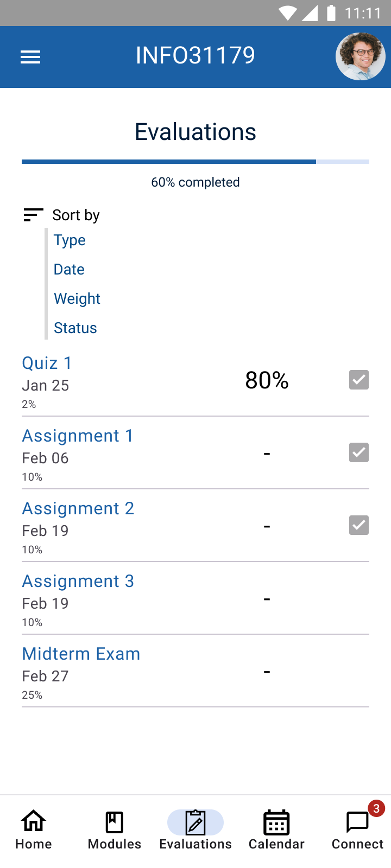Tap the user profile avatar
This screenshot has width=391, height=868.
click(360, 56)
